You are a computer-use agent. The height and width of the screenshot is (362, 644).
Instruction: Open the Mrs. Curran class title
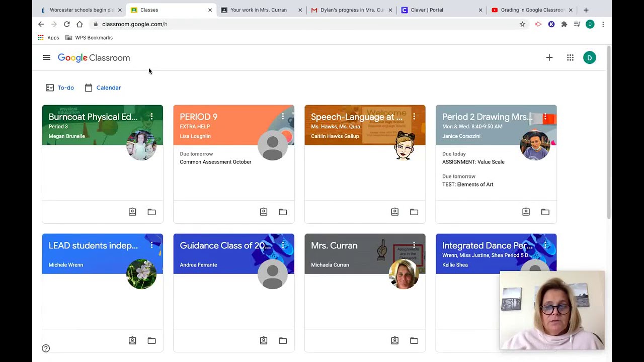click(x=334, y=245)
